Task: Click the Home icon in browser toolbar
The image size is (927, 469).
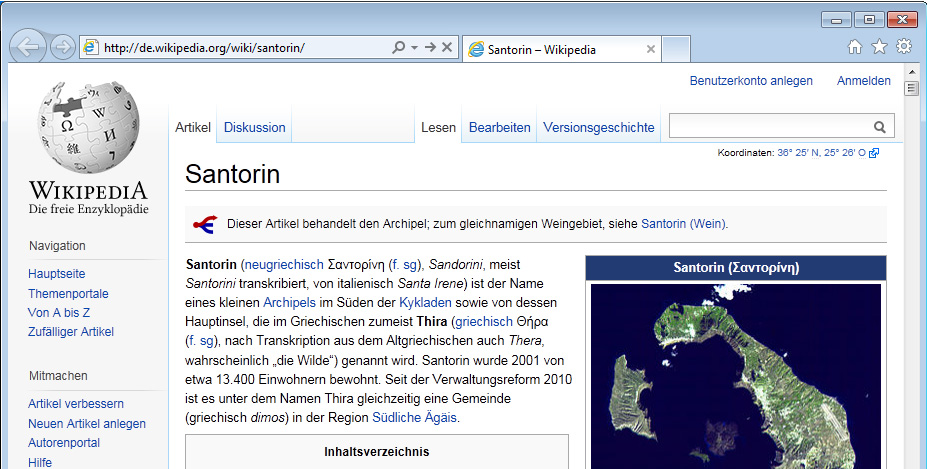Action: coord(854,47)
